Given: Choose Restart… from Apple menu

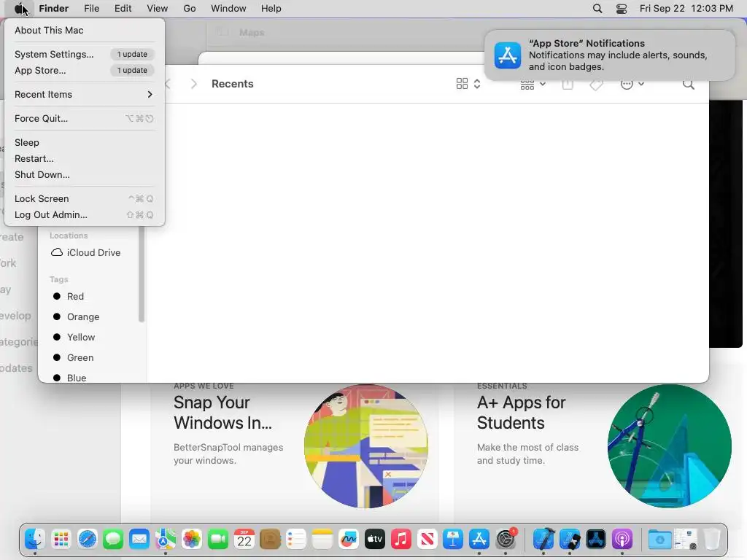Looking at the screenshot, I should point(85,158).
